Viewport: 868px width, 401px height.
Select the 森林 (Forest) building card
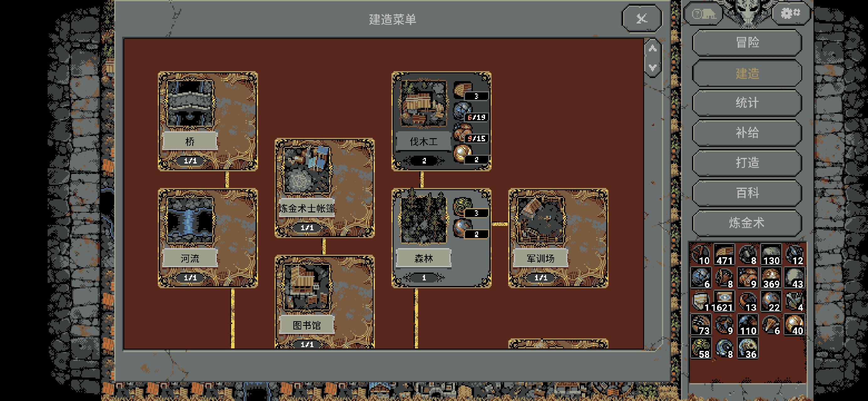442,238
